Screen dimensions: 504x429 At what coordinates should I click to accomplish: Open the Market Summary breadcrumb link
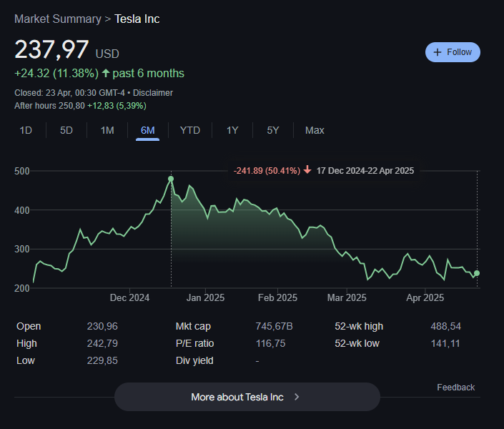pos(58,19)
